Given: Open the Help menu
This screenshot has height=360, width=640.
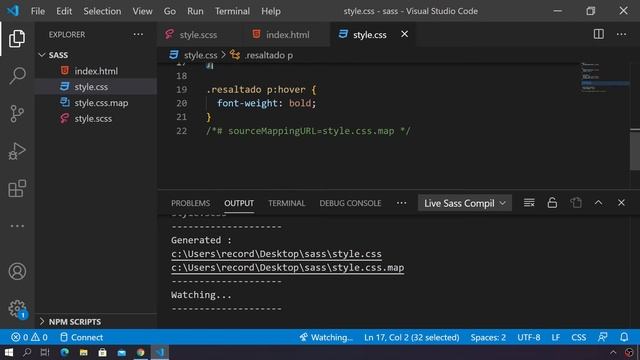Looking at the screenshot, I should tap(271, 11).
